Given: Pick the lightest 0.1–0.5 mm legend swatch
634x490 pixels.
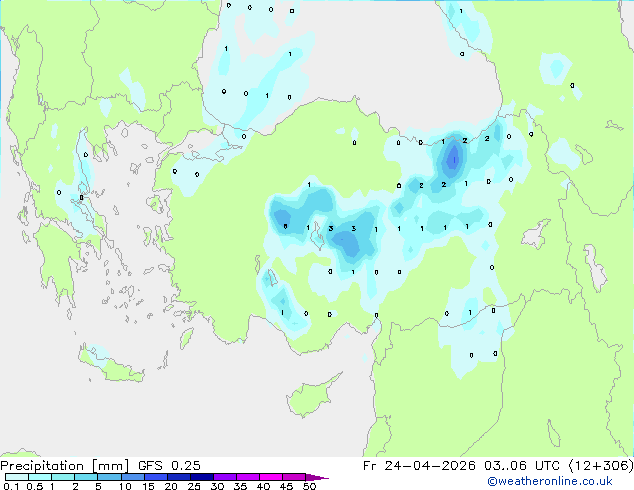Looking at the screenshot, I should pyautogui.click(x=17, y=477).
